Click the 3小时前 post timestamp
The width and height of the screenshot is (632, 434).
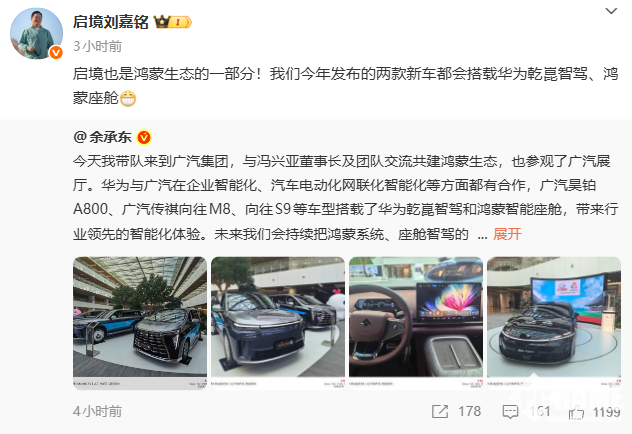(98, 46)
